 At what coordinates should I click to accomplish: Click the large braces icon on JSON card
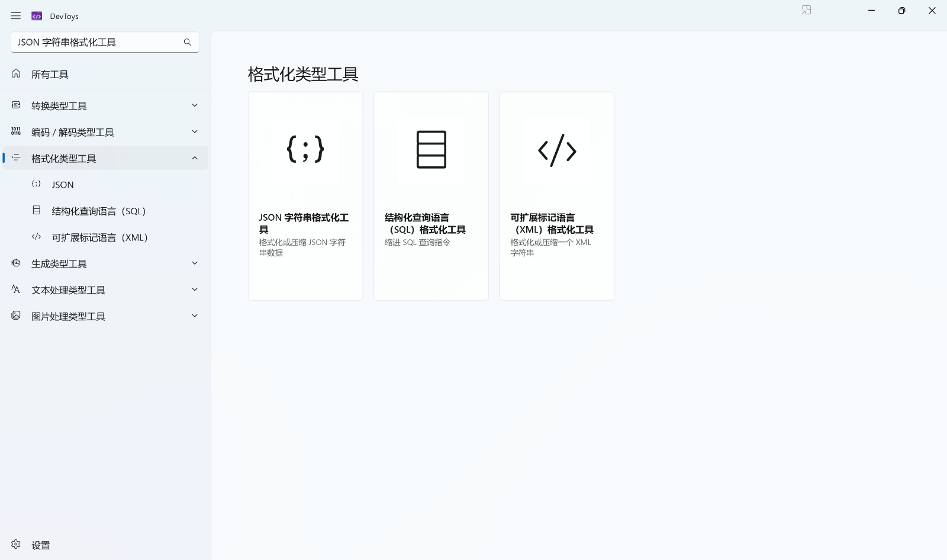click(x=305, y=149)
